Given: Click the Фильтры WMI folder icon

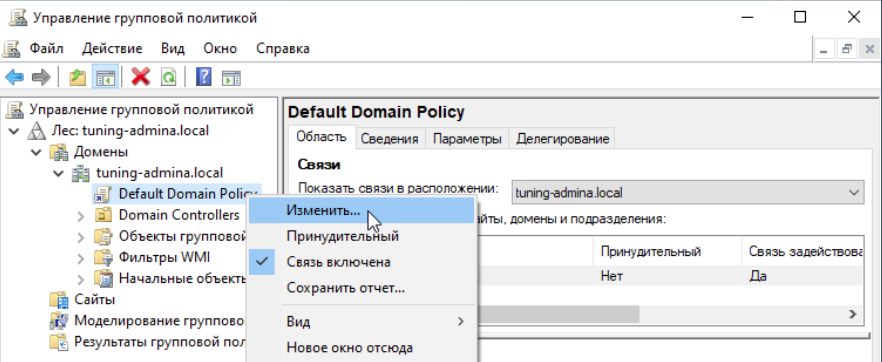Looking at the screenshot, I should click(x=104, y=257).
